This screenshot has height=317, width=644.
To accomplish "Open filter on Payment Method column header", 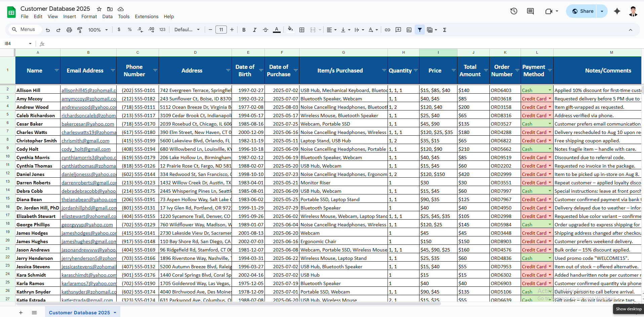I will 550,71.
